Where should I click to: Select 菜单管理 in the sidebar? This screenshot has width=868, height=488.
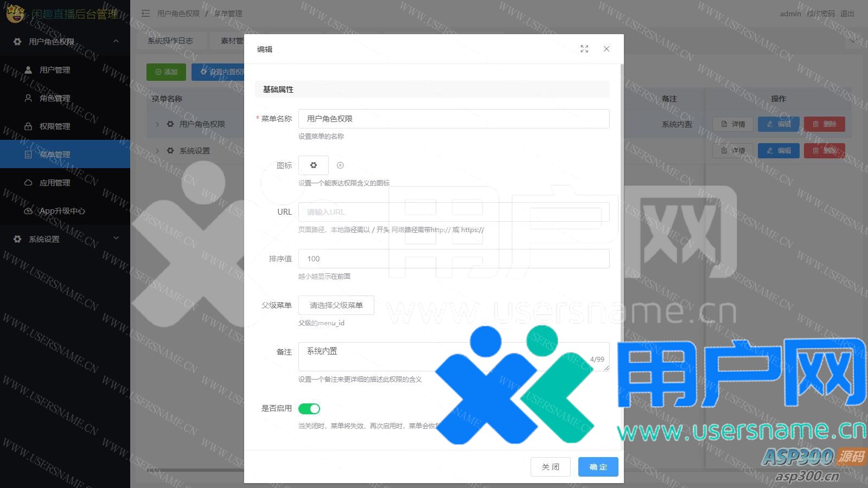(x=65, y=155)
